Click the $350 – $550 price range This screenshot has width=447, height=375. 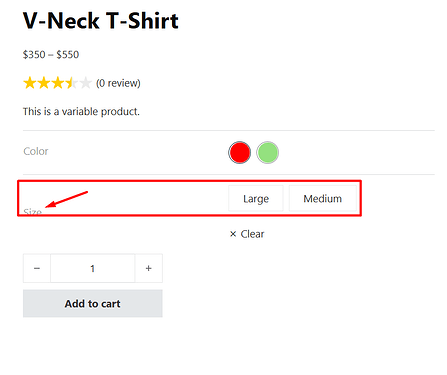coord(51,54)
